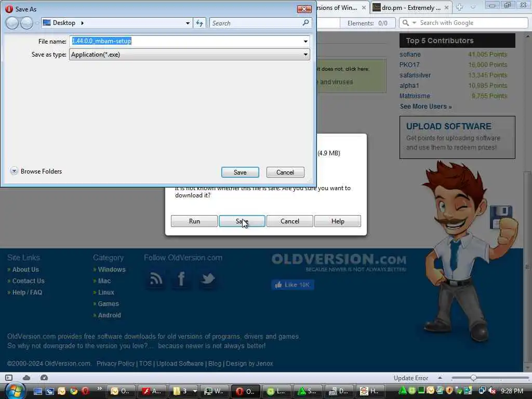532x399 pixels.
Task: Select the Windows category link
Action: (x=112, y=270)
